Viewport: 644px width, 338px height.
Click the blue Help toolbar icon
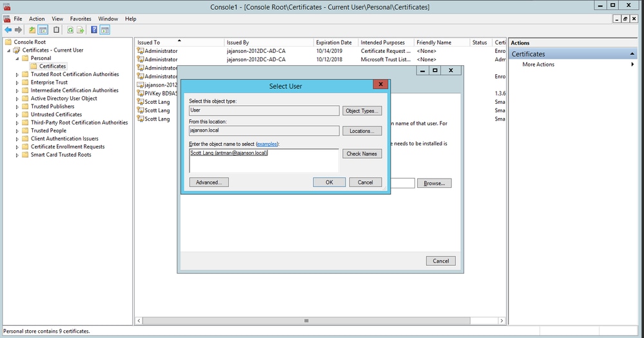[94, 30]
